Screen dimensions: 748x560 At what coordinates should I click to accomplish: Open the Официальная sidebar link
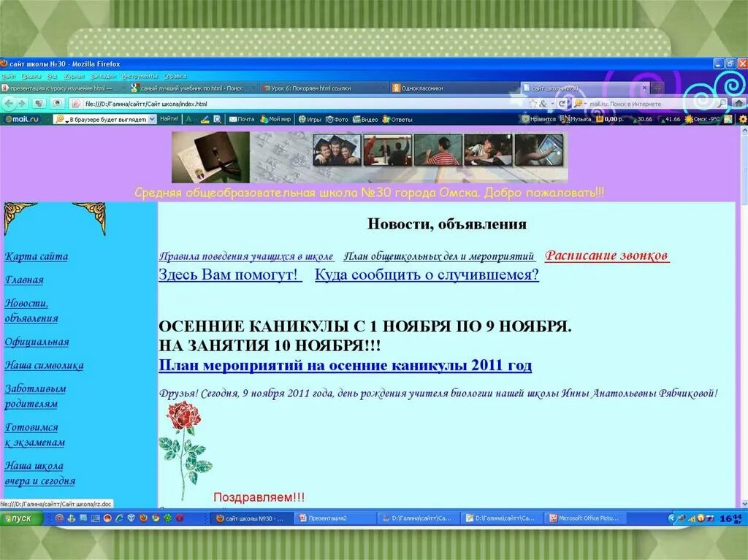37,342
